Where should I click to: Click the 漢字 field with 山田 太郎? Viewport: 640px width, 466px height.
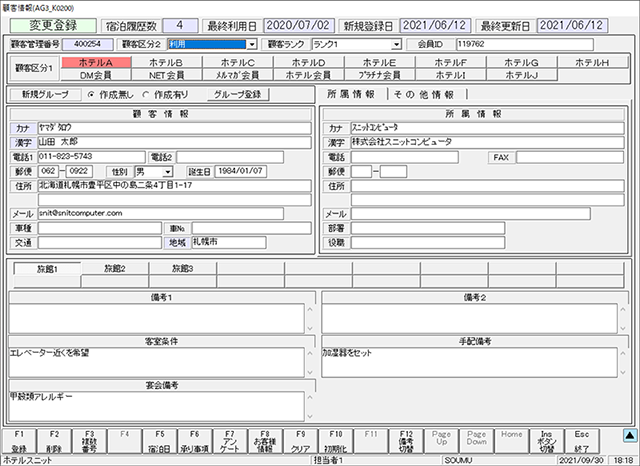pos(175,142)
